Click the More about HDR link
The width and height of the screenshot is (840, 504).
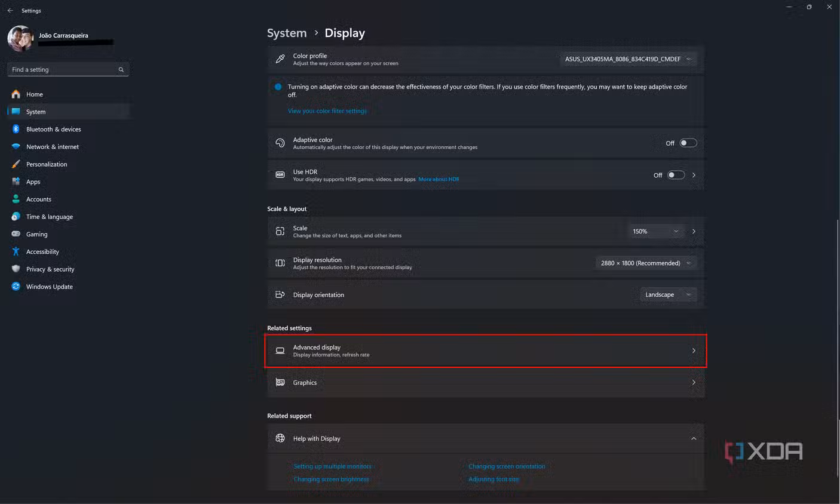pyautogui.click(x=439, y=179)
